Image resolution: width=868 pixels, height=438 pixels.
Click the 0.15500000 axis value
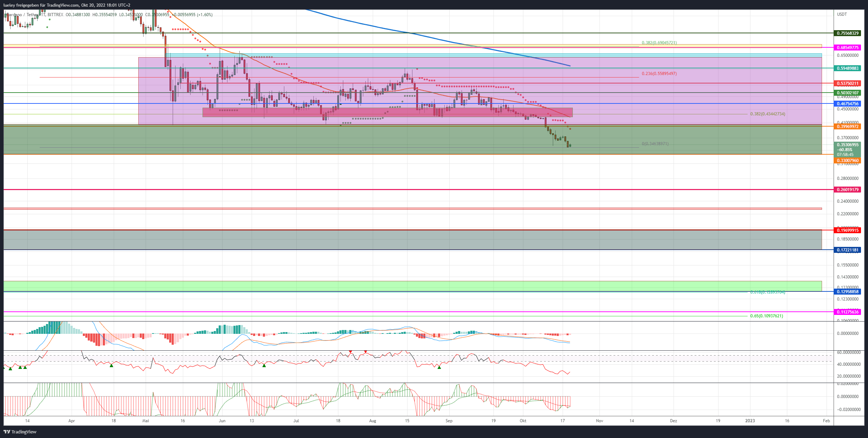848,265
